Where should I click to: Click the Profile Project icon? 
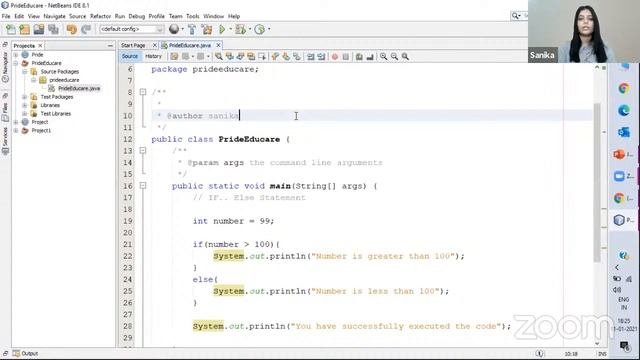(260, 29)
